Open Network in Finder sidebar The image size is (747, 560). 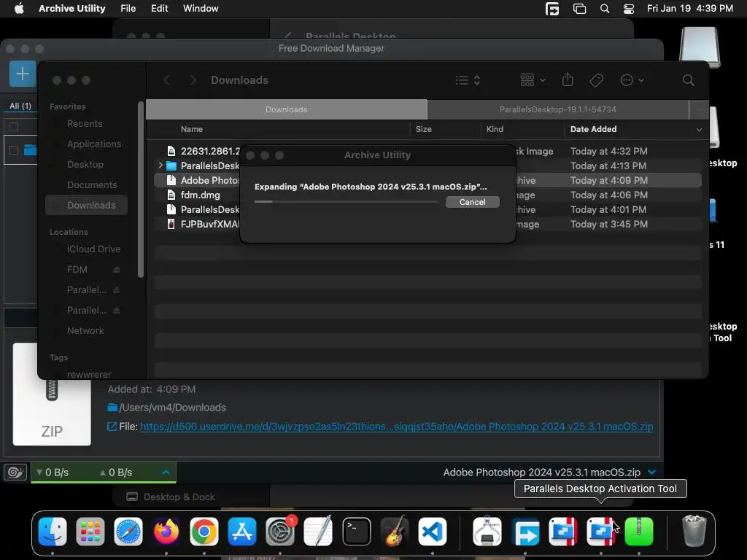pyautogui.click(x=85, y=330)
